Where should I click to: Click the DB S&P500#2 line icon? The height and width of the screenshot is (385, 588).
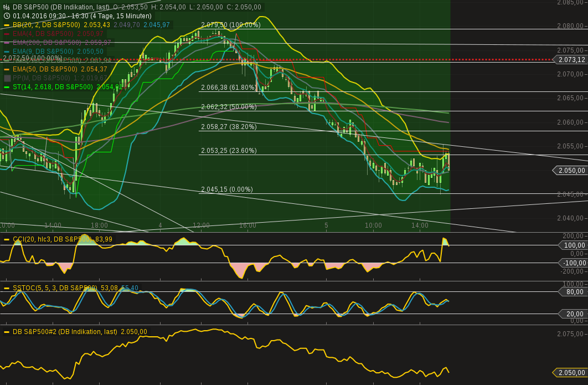[x=6, y=331]
